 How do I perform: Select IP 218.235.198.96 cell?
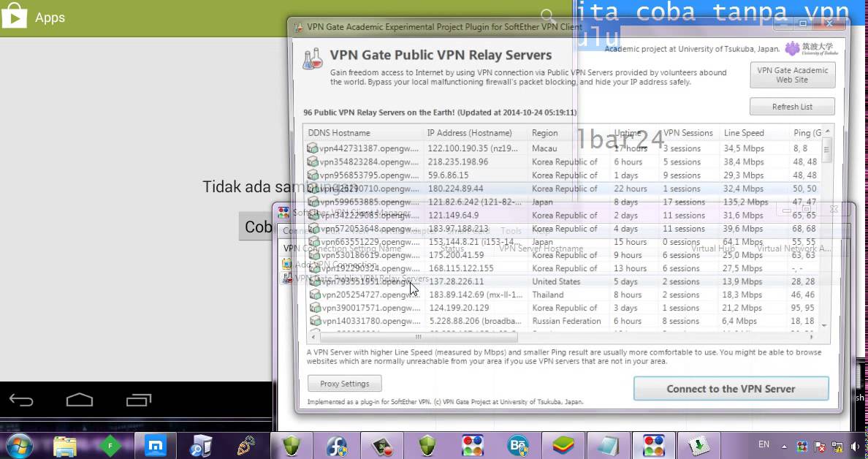coord(458,162)
